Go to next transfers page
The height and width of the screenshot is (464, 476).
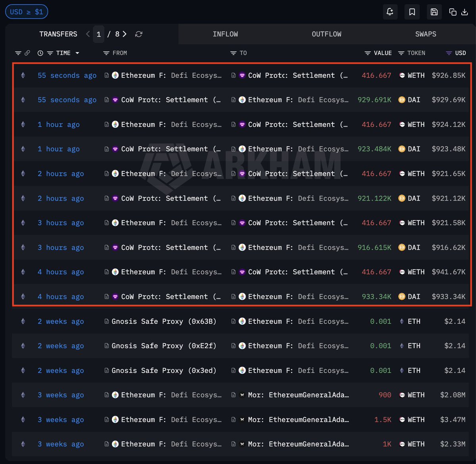click(x=125, y=34)
